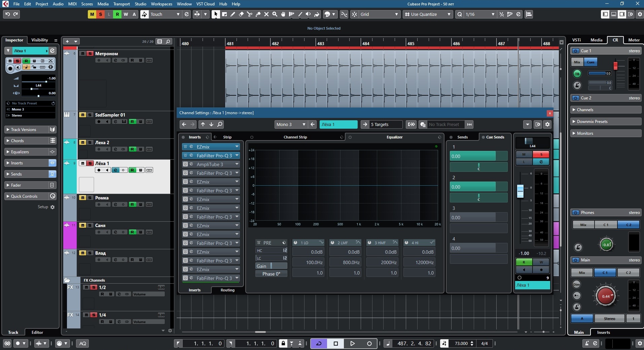Activate the cycle loop button in transport

point(319,343)
